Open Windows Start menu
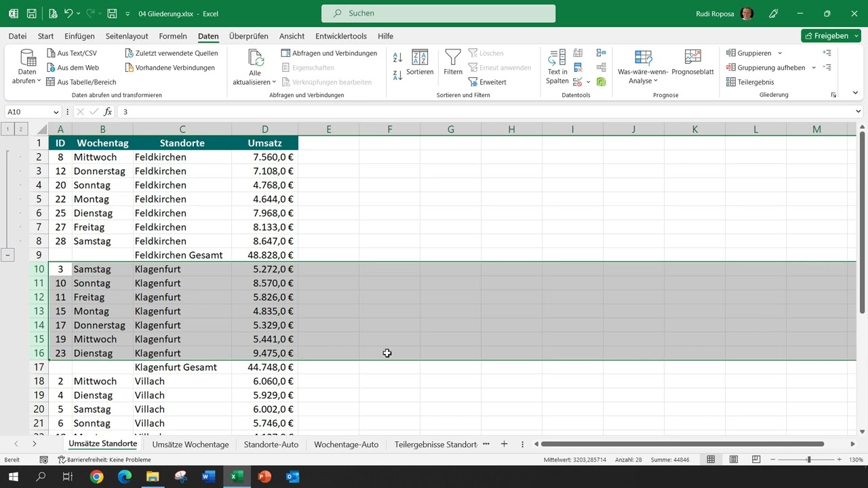The image size is (868, 488). pos(13,476)
